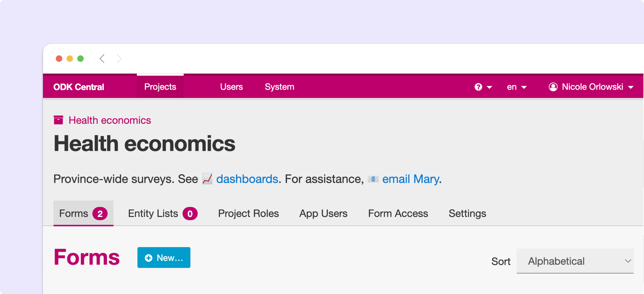This screenshot has height=294, width=644.
Task: Follow the dashboards link
Action: click(247, 179)
